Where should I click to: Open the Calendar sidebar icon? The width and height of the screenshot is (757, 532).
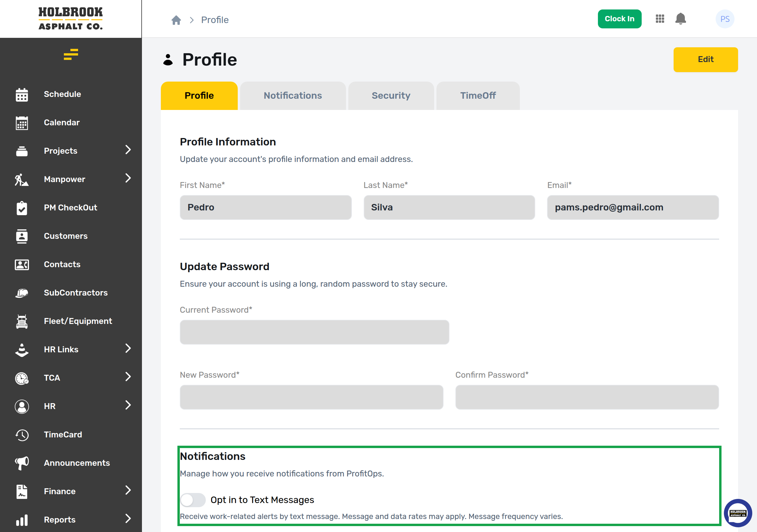pos(22,123)
